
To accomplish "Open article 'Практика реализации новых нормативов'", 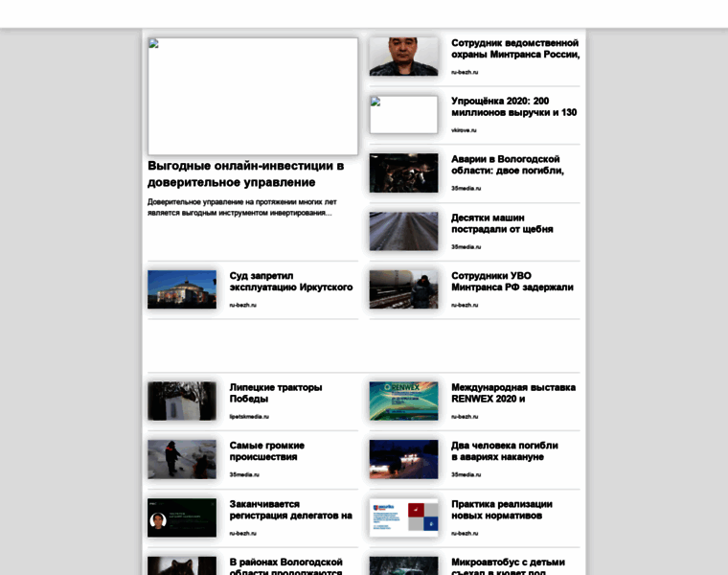I will point(502,510).
